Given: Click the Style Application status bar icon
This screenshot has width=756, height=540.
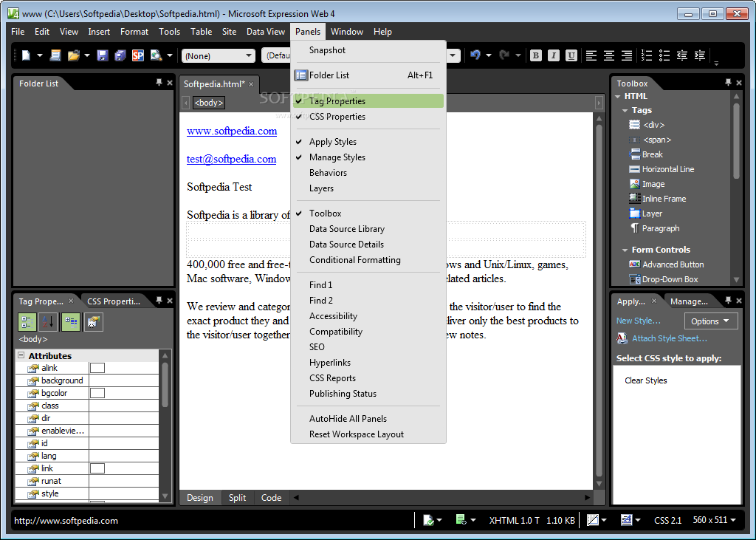Looking at the screenshot, I should [626, 520].
